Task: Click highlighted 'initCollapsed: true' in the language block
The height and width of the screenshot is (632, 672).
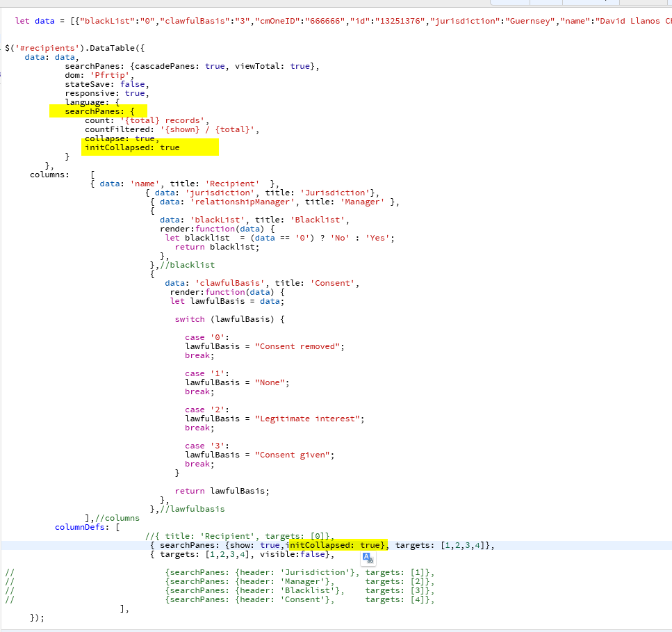Action: [x=132, y=147]
